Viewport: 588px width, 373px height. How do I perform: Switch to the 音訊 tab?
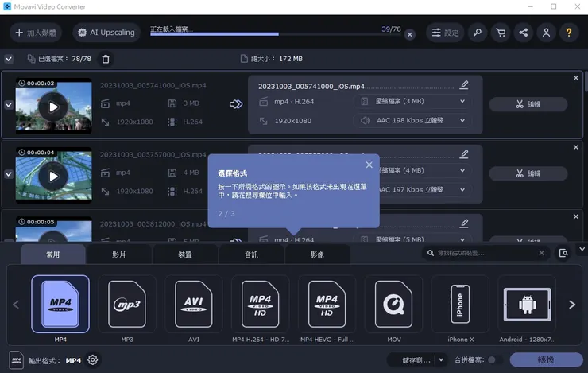(x=251, y=254)
